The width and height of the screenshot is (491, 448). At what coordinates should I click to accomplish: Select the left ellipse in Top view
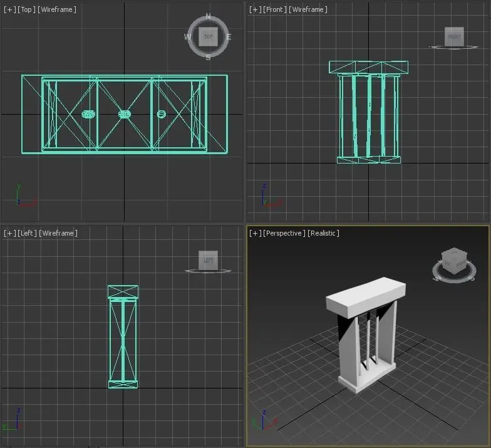(x=88, y=114)
